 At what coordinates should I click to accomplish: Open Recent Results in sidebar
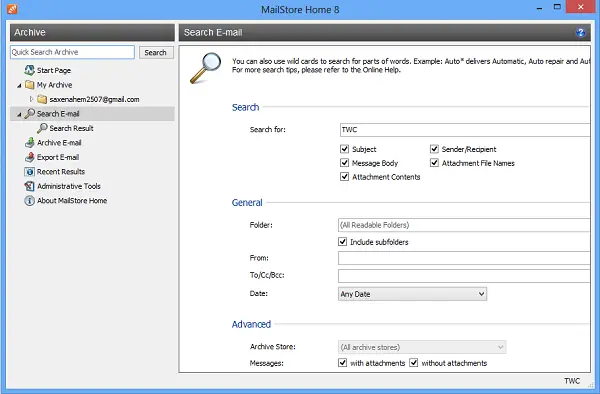[61, 172]
